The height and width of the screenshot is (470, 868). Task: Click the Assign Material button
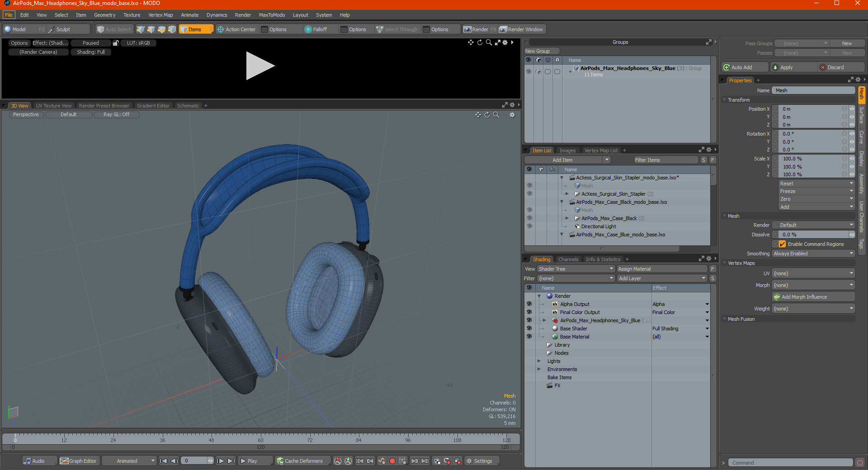point(662,269)
